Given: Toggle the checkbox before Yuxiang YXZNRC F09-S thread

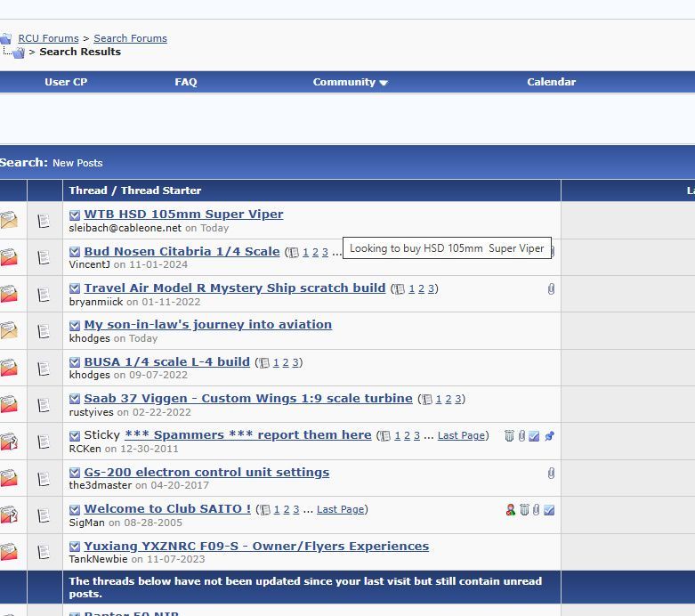Looking at the screenshot, I should pyautogui.click(x=75, y=547).
